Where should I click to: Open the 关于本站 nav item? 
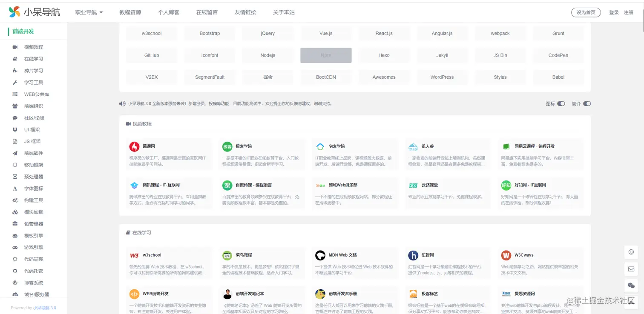pos(284,12)
